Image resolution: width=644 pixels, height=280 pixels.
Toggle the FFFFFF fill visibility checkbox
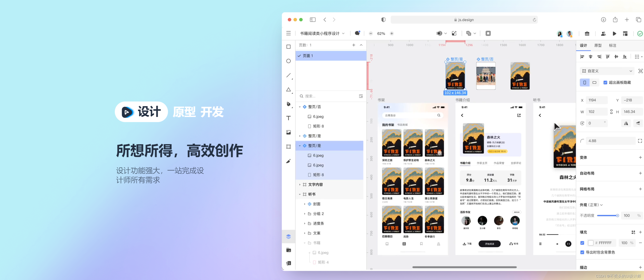tap(582, 243)
